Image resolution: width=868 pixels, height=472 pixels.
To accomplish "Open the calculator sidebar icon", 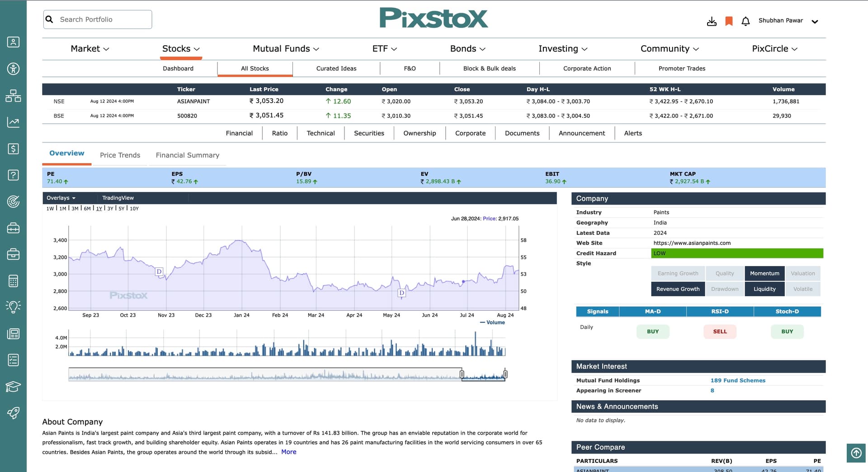I will click(x=13, y=281).
